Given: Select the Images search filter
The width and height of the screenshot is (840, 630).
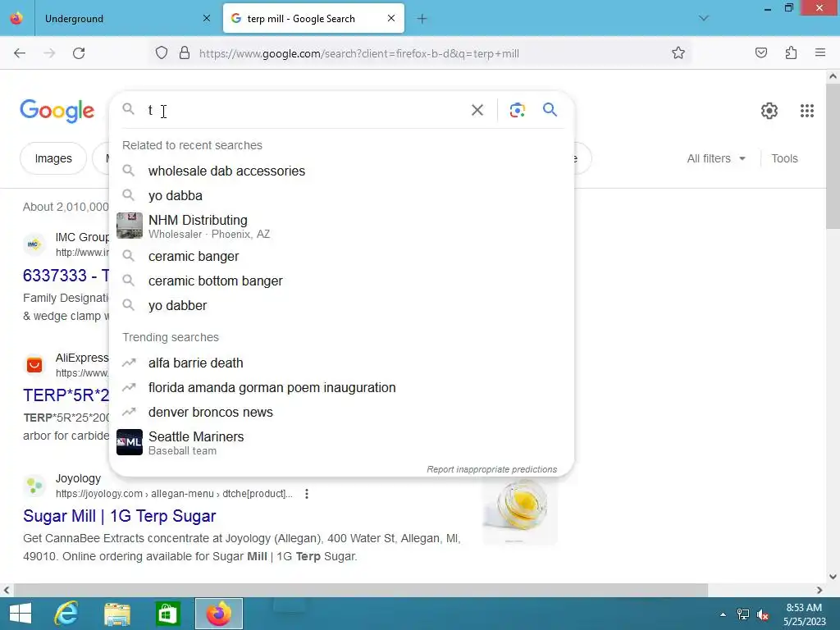Looking at the screenshot, I should point(53,158).
